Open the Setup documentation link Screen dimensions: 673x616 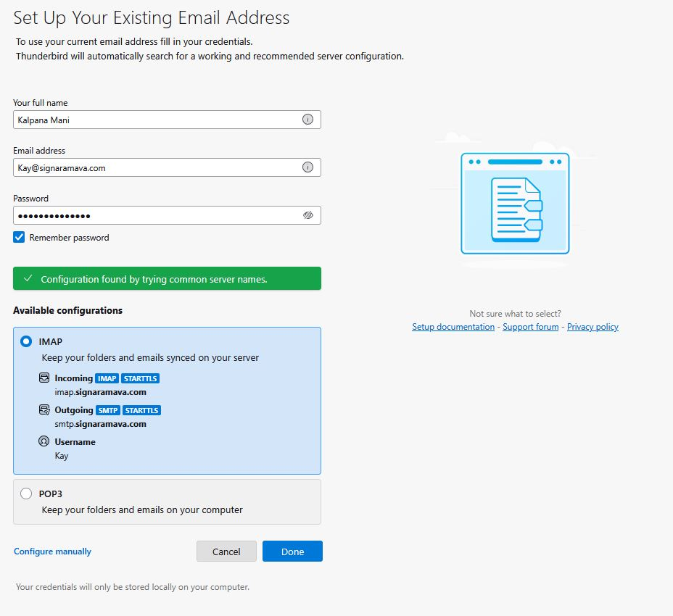(x=453, y=327)
